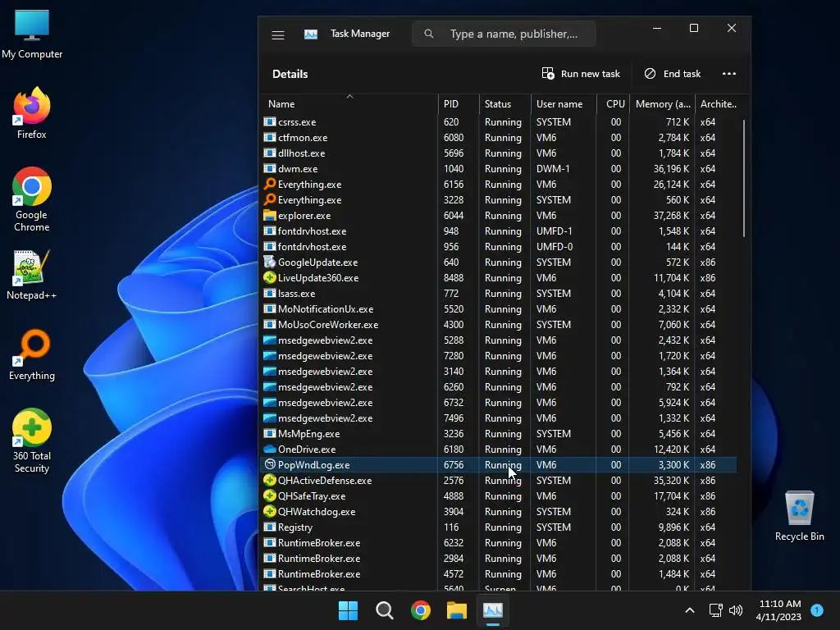Click the PID 7496 cell
Screen dimensions: 840x630
point(453,418)
